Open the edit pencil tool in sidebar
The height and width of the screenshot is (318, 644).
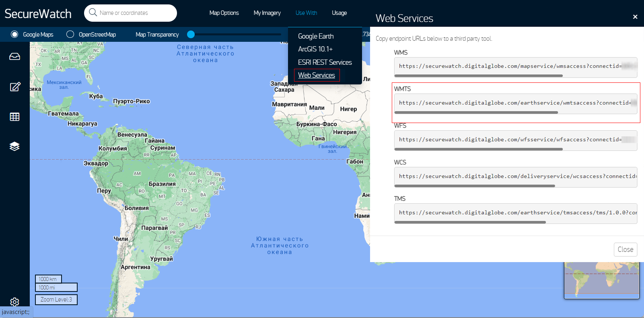tap(15, 86)
